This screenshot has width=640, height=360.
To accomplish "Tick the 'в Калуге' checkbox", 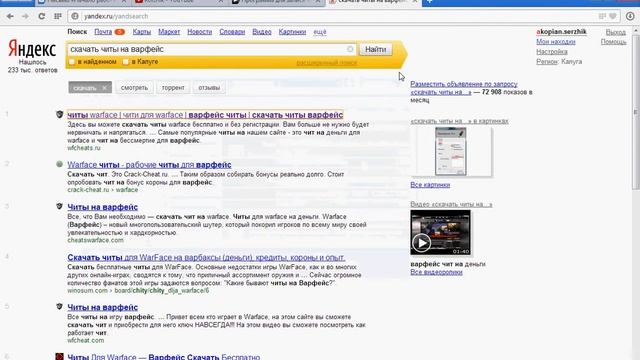I will click(126, 62).
